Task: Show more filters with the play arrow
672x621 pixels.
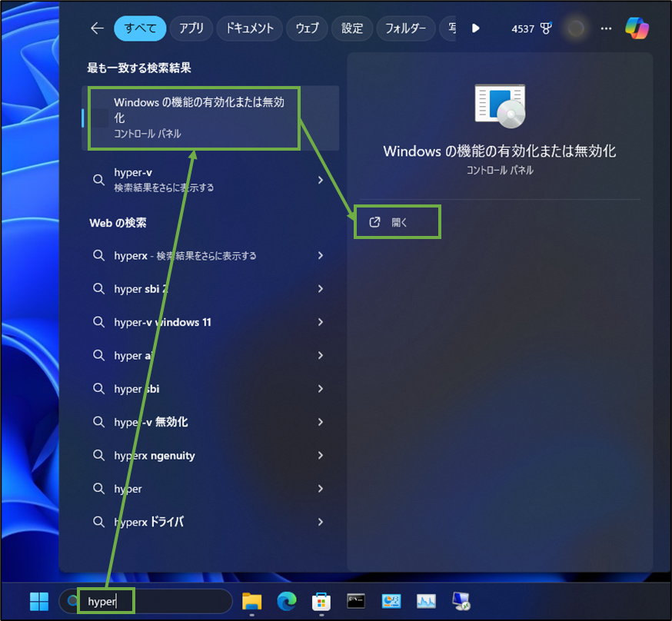Action: (x=475, y=28)
